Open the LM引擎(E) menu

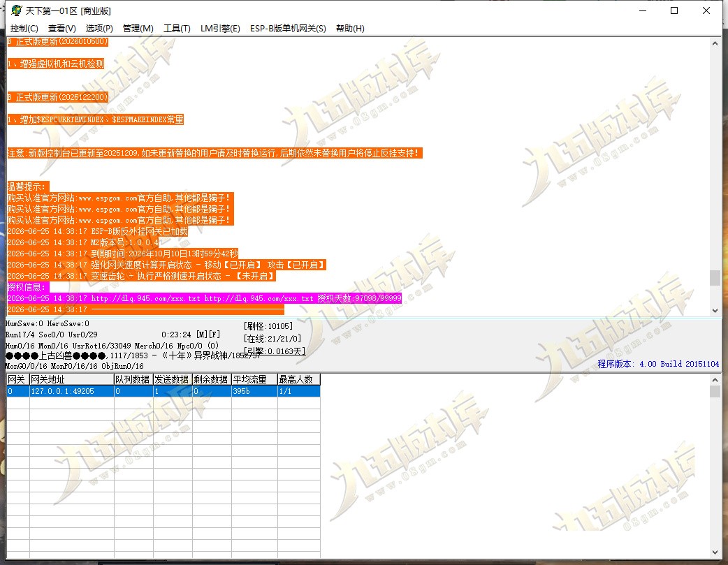[220, 29]
